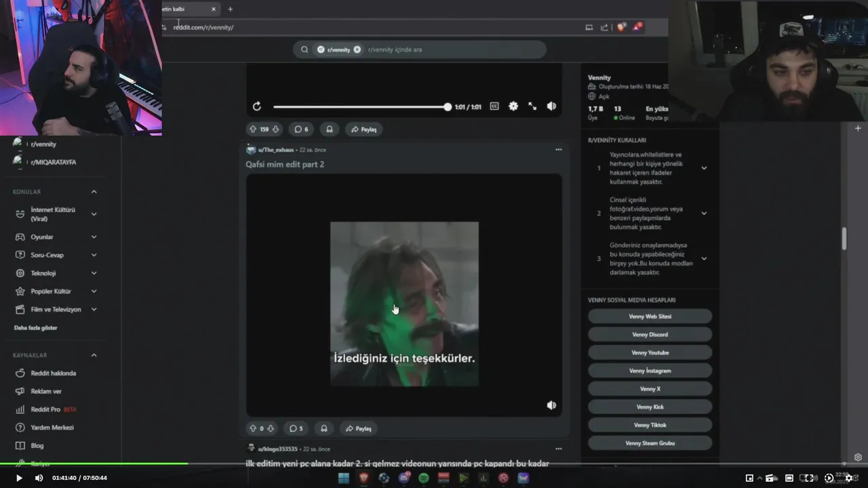Open Venny Web Sitesi button
868x488 pixels.
coord(650,317)
